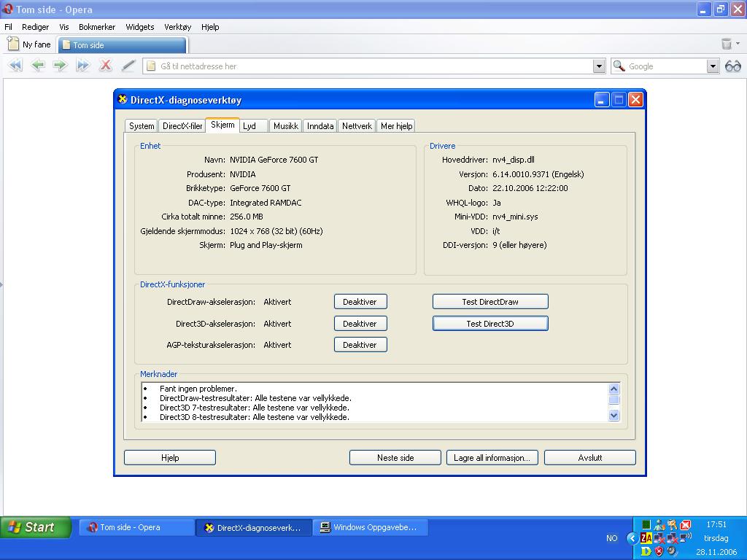Open the Start button on taskbar
The width and height of the screenshot is (747, 560).
click(x=36, y=527)
